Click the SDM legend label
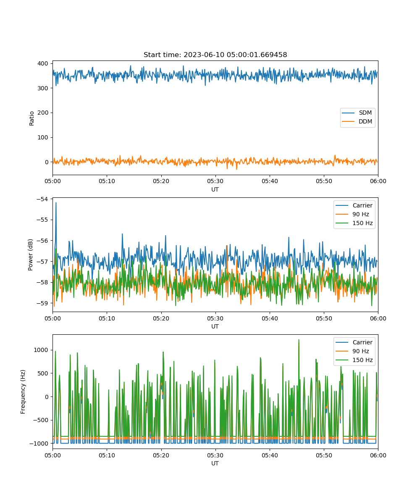The width and height of the screenshot is (420, 504). [365, 113]
